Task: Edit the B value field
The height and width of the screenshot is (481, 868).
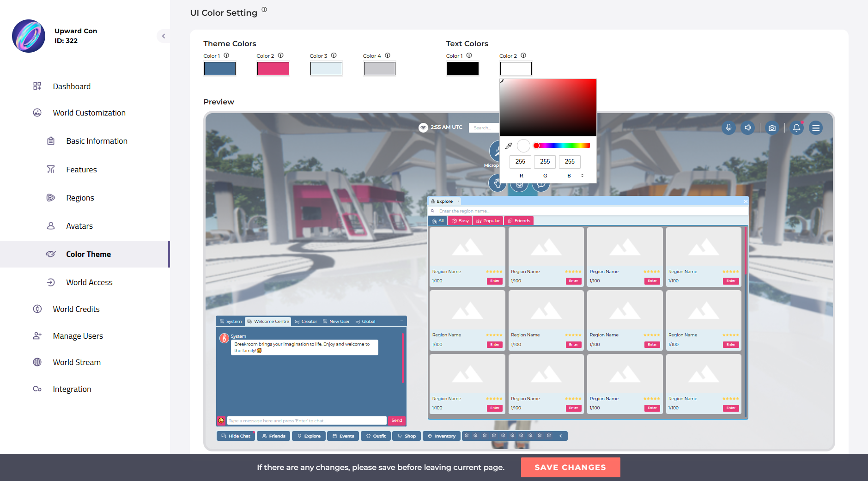Action: [x=570, y=161]
